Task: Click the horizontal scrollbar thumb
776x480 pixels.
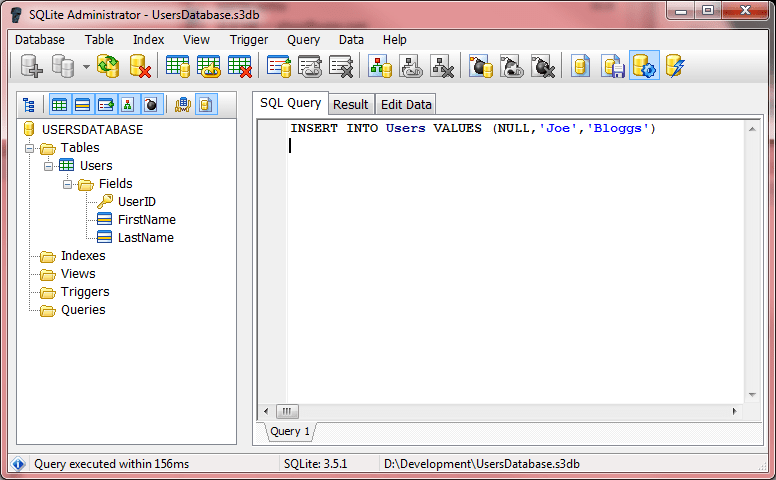Action: coord(287,411)
